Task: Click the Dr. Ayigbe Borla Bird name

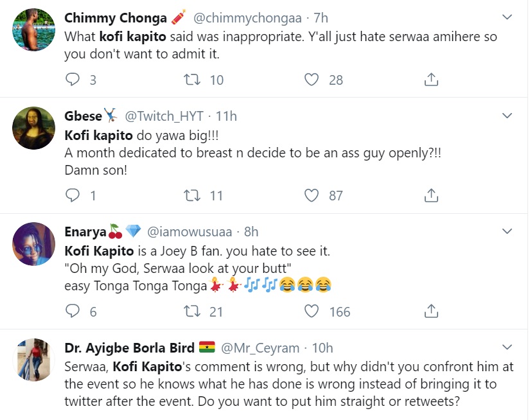Action: coord(129,348)
